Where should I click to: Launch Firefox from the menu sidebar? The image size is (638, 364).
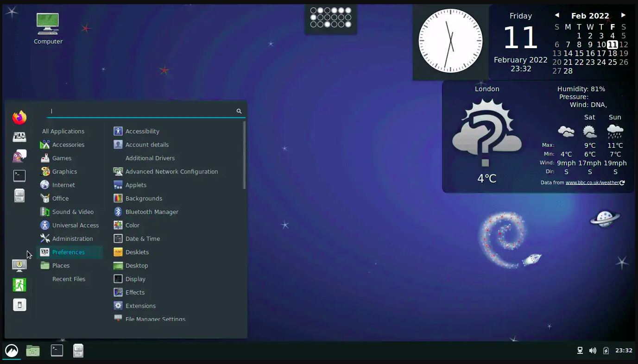point(19,117)
